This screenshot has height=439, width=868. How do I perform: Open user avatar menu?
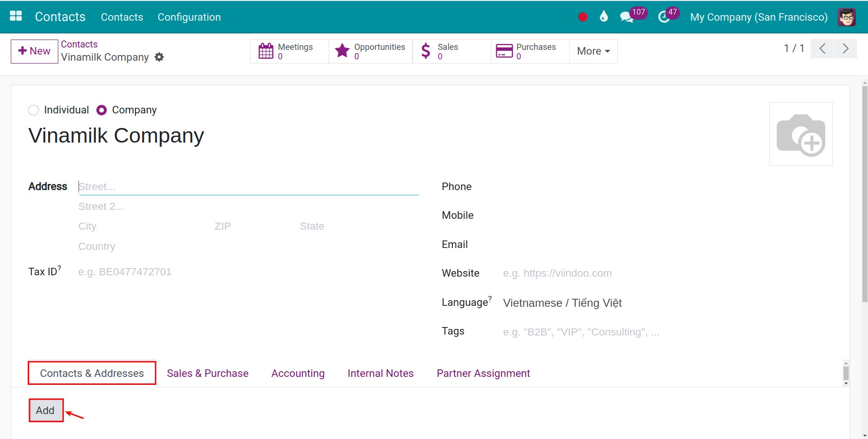pyautogui.click(x=846, y=17)
